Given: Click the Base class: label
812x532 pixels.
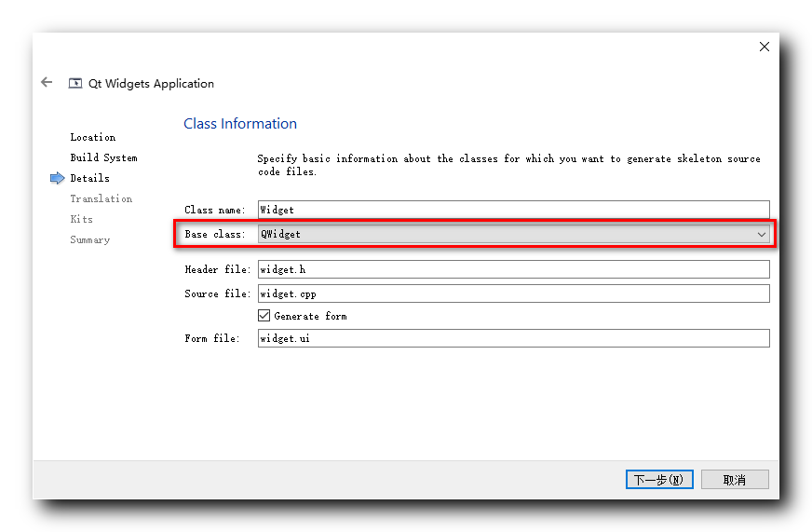Looking at the screenshot, I should 215,234.
